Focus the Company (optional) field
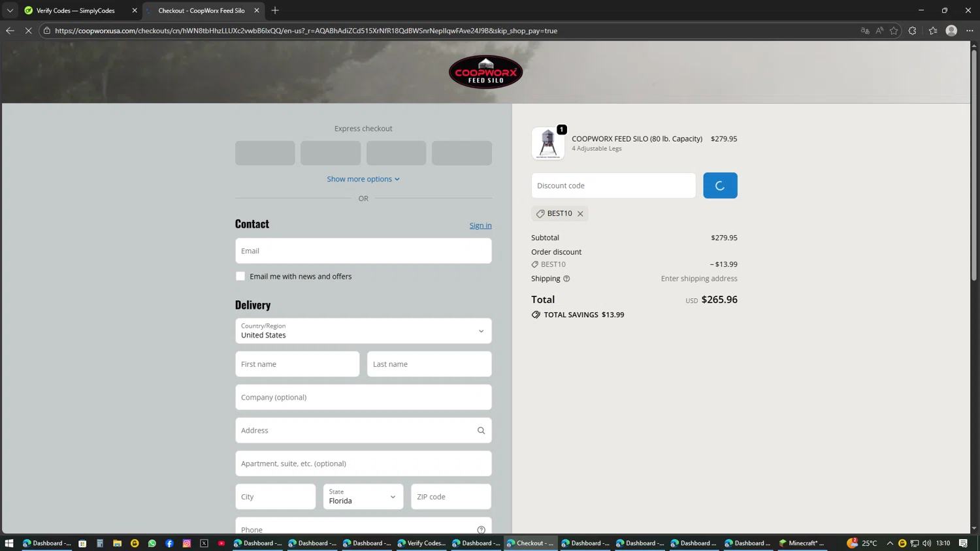Image resolution: width=980 pixels, height=551 pixels. click(363, 397)
